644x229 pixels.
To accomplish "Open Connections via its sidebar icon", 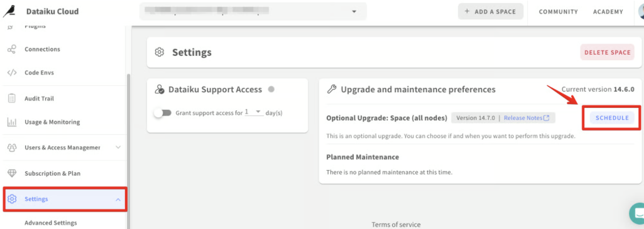I will pos(12,49).
